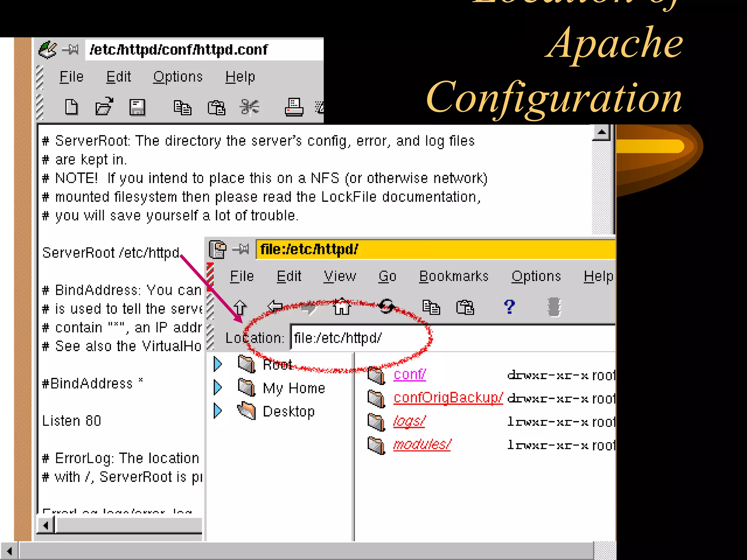Select the Desktop tree item

pyautogui.click(x=289, y=411)
